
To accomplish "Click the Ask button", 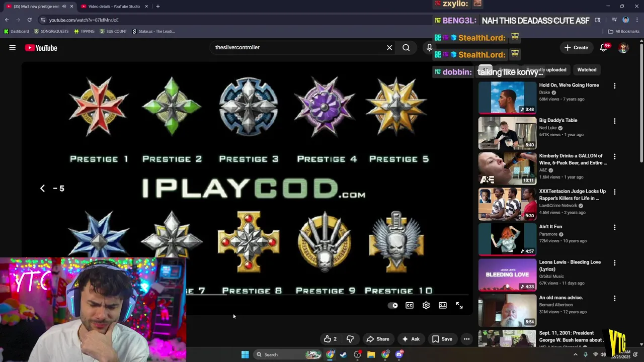I will point(411,339).
